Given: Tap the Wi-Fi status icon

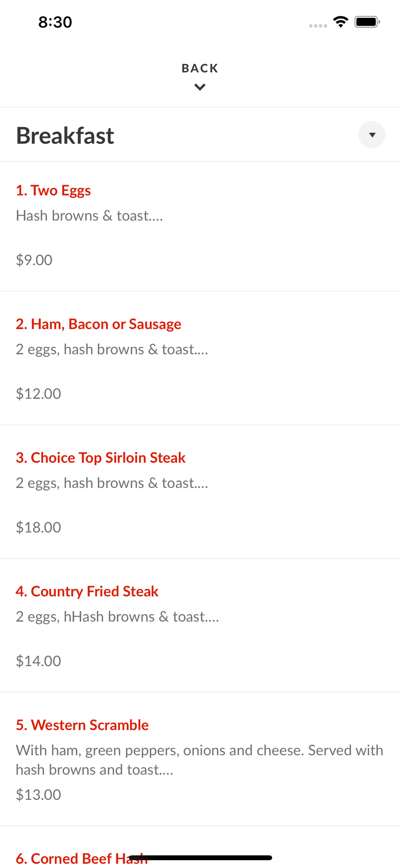Looking at the screenshot, I should point(341,22).
